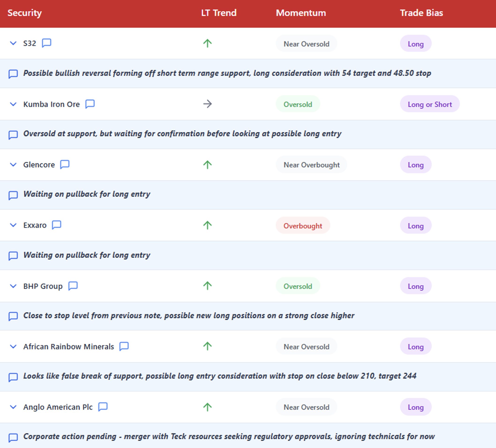Click the Trade Bias column header

click(421, 13)
